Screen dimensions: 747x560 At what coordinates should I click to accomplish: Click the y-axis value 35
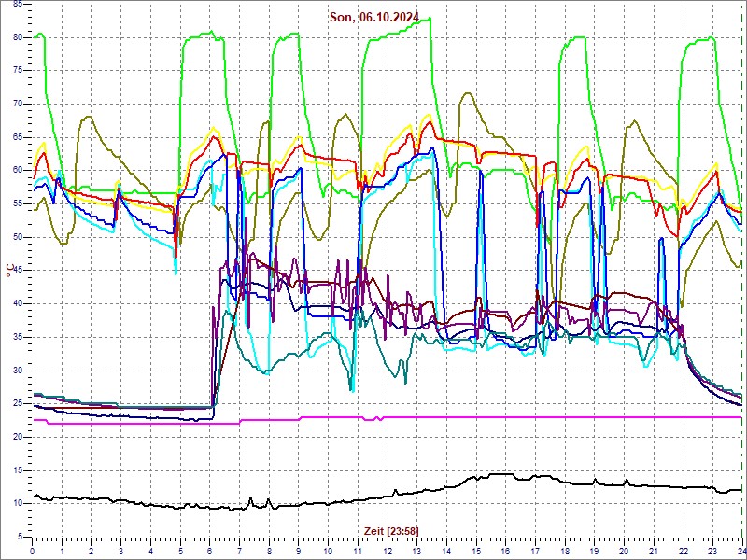[18, 337]
